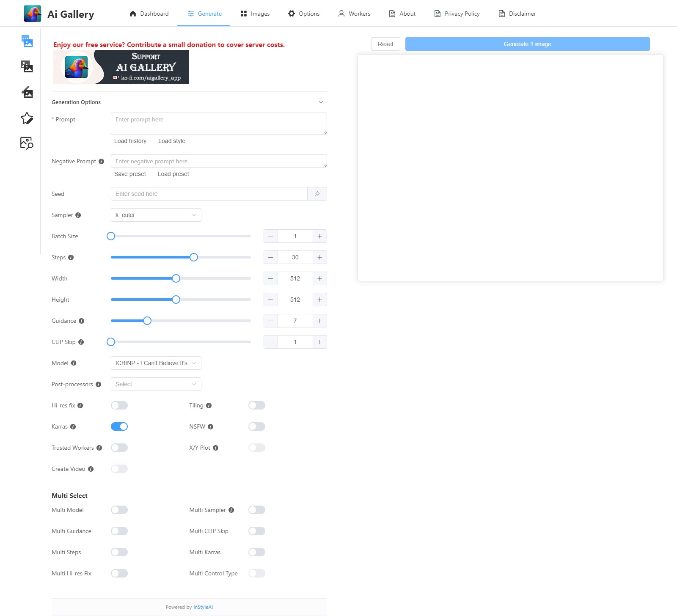677x616 pixels.
Task: Show Guidance info icon
Action: point(81,321)
